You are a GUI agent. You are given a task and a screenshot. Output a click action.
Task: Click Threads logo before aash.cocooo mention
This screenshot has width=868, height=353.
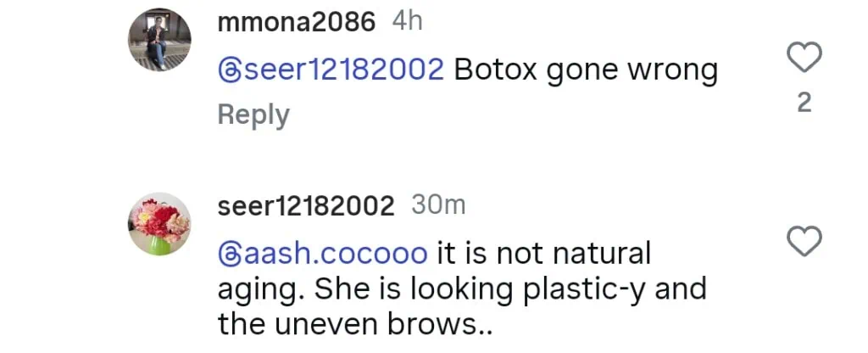click(x=229, y=253)
